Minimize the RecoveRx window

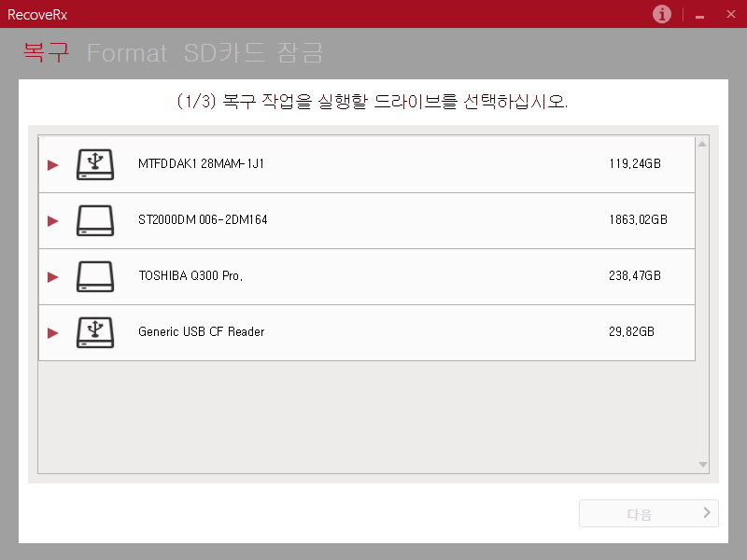click(699, 15)
